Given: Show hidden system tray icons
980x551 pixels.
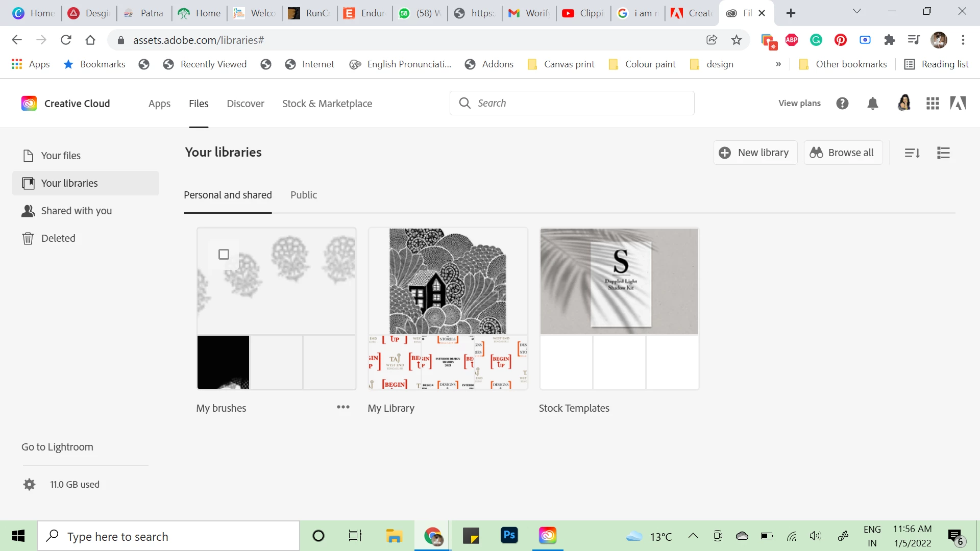Looking at the screenshot, I should (693, 536).
